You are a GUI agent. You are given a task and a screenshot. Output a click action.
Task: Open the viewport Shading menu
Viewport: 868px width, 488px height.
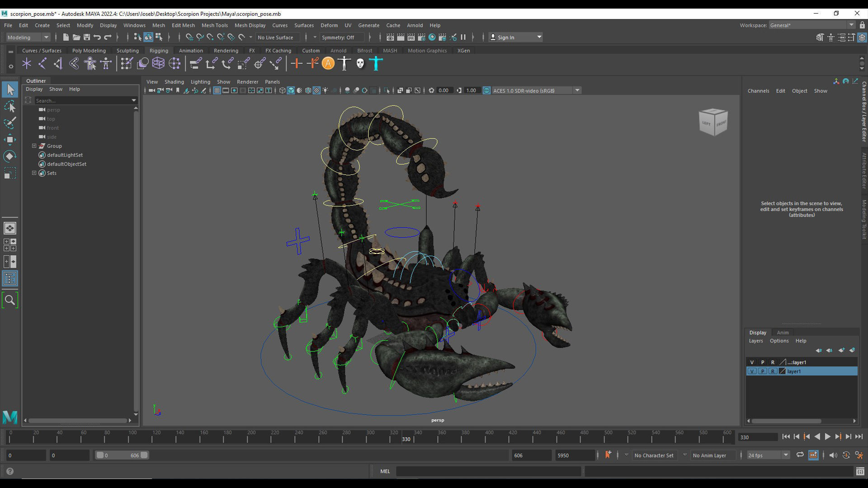click(x=174, y=82)
